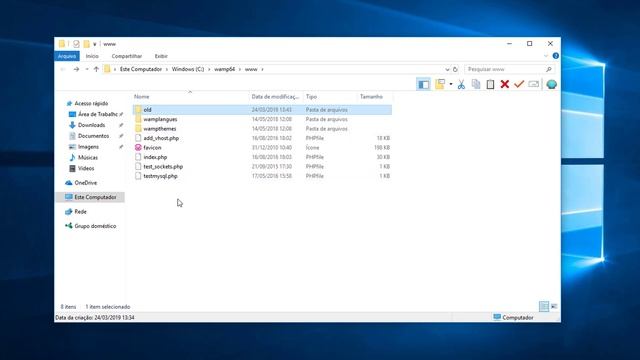Open Rede in the navigation pane
This screenshot has width=640, height=360.
(x=80, y=212)
